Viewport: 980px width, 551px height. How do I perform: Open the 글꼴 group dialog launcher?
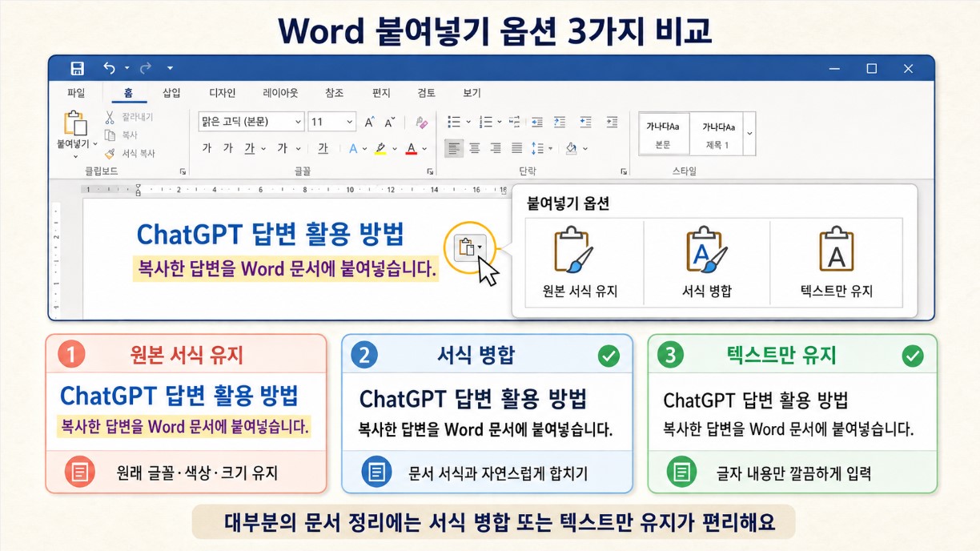(430, 171)
